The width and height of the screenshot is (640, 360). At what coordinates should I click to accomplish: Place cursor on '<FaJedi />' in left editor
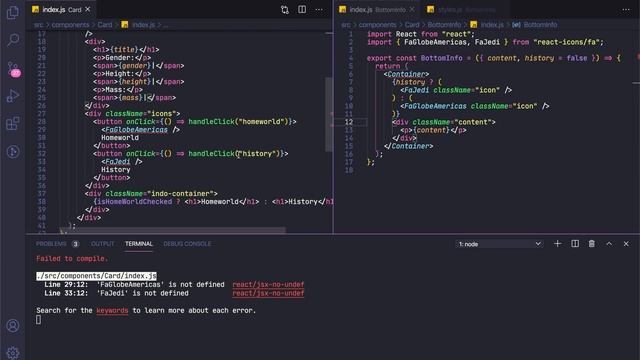click(x=122, y=162)
